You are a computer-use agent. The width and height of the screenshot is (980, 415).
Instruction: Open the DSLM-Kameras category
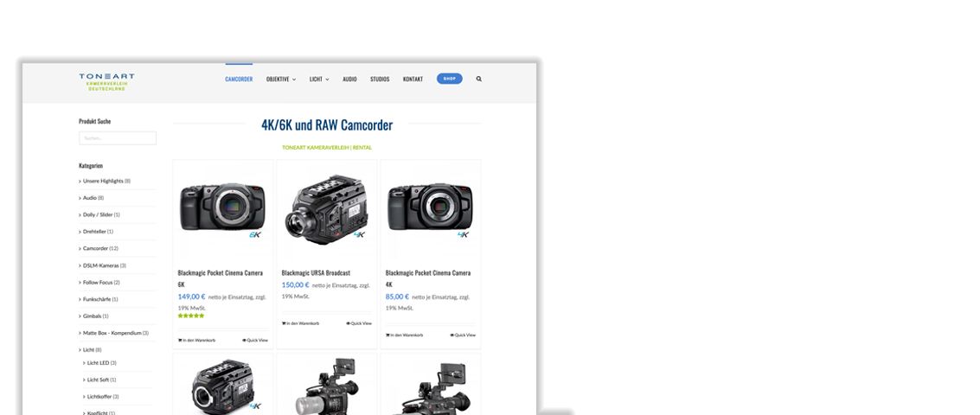[104, 265]
